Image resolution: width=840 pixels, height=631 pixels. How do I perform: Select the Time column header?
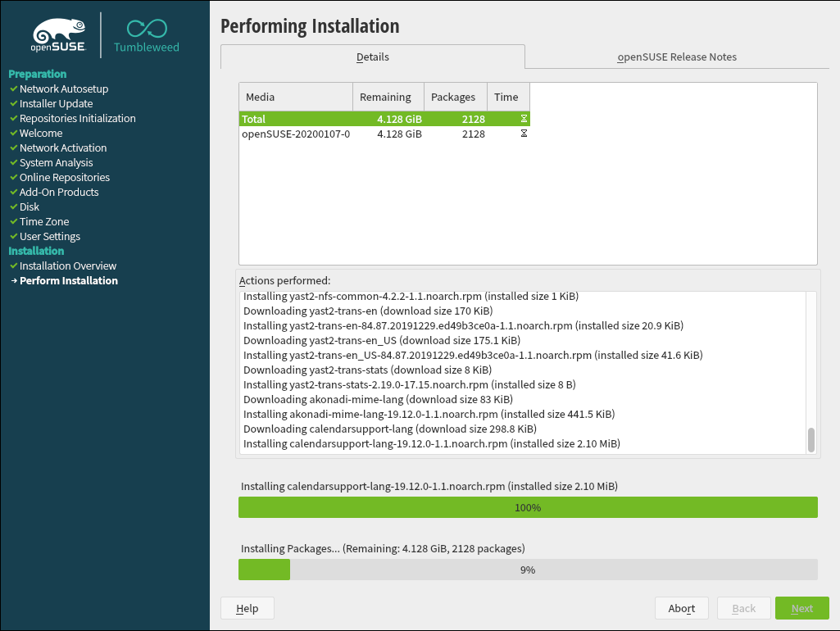(507, 97)
